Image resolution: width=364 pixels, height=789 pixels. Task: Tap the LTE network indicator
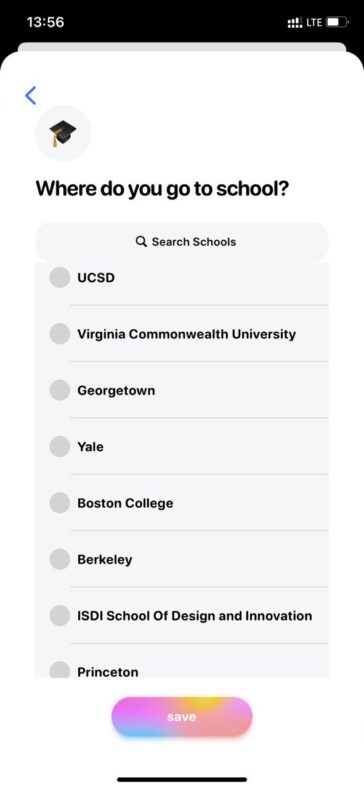[314, 23]
